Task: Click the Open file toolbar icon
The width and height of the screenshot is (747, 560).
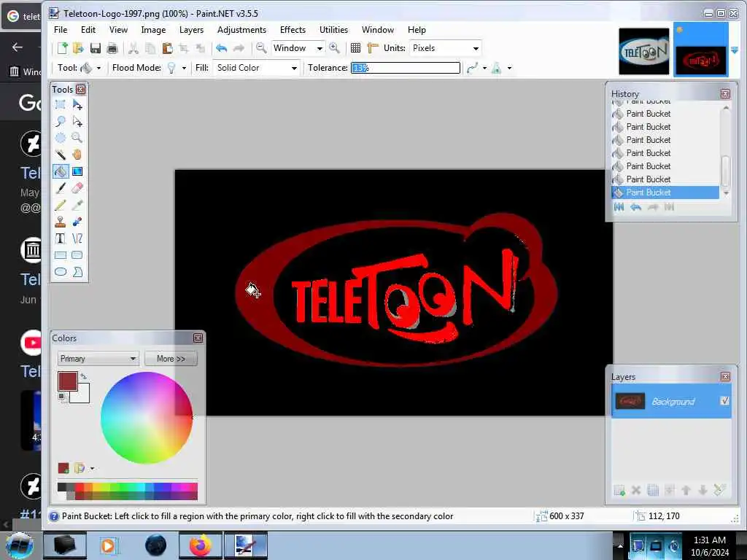Action: pos(78,48)
